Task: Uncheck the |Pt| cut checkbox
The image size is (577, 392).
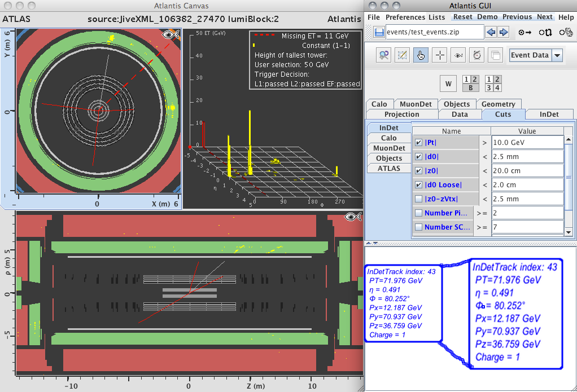Action: click(x=418, y=143)
